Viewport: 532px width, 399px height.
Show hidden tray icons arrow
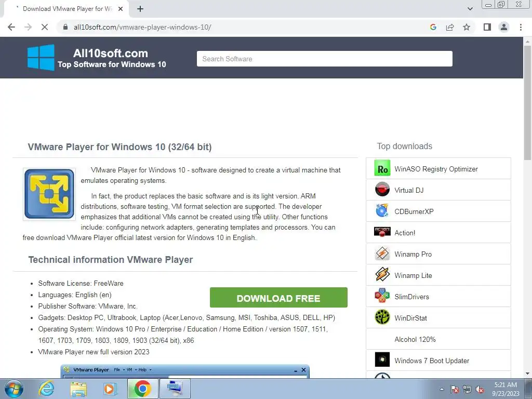pos(442,390)
